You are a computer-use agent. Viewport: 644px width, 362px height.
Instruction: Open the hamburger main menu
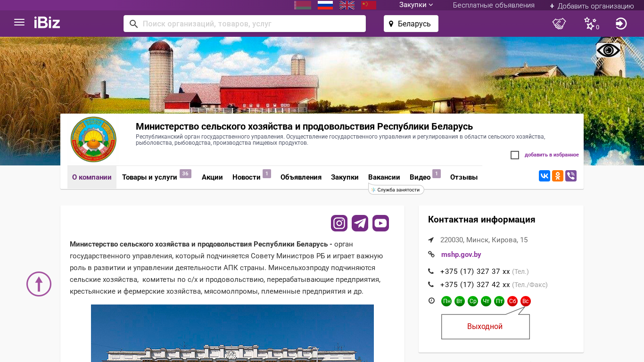[19, 23]
